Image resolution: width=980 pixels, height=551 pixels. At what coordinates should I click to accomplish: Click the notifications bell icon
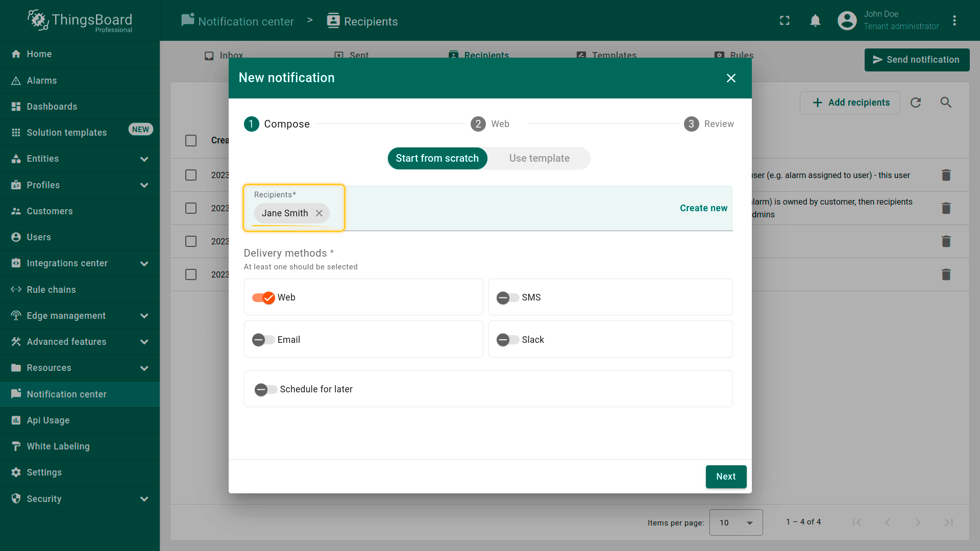pyautogui.click(x=815, y=20)
